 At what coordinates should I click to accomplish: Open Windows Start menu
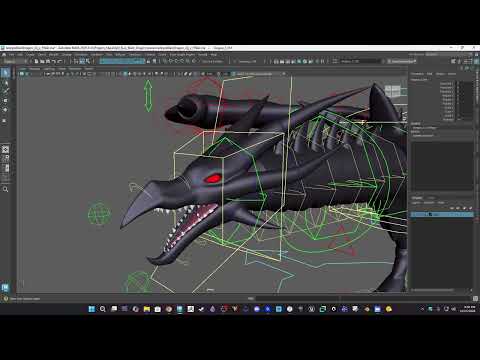(92, 309)
